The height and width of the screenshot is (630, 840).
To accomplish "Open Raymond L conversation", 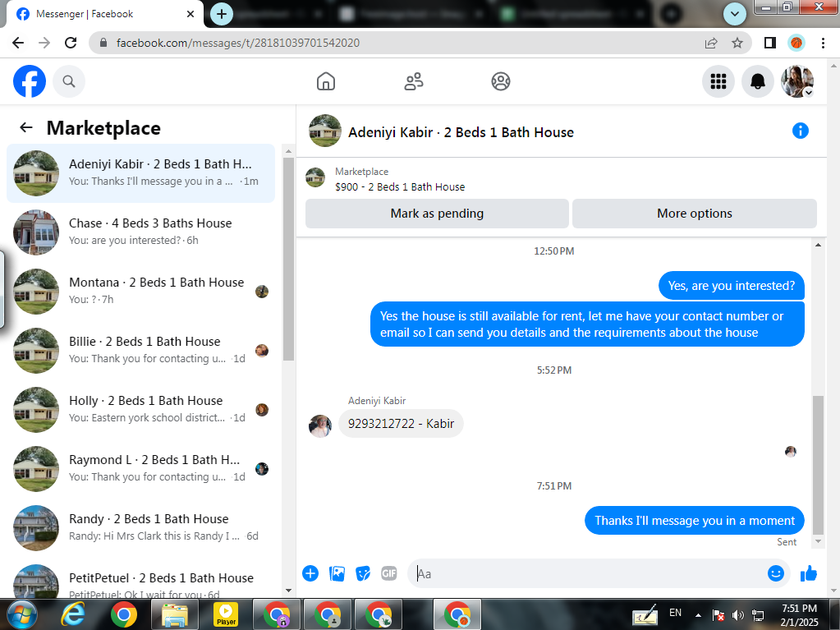I will pyautogui.click(x=141, y=469).
